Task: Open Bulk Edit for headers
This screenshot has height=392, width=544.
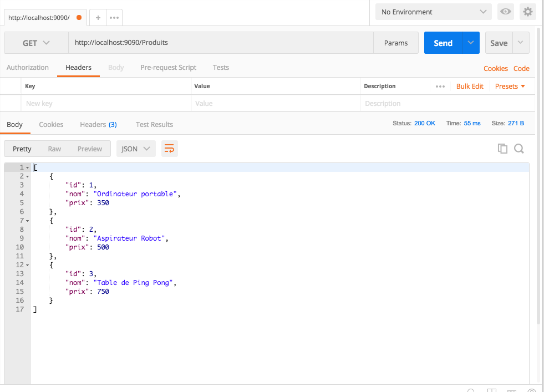Action: point(470,86)
